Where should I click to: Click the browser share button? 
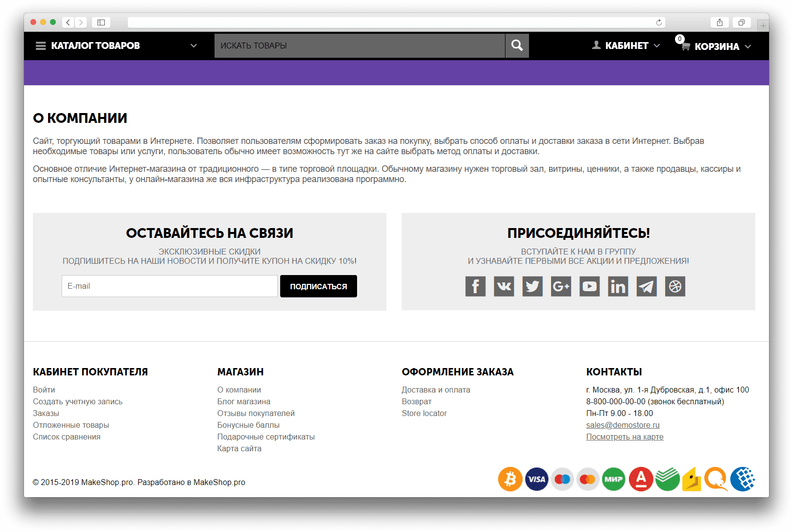point(720,23)
